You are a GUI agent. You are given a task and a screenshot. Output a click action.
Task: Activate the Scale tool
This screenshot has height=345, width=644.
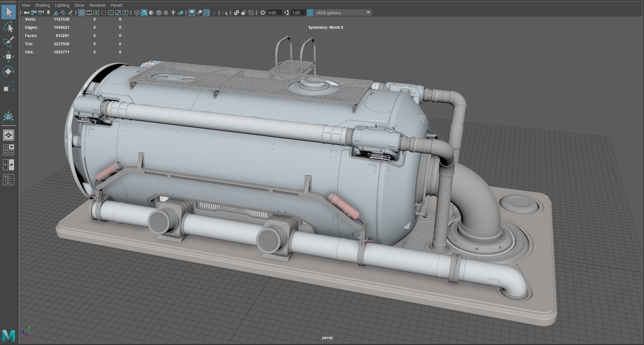[9, 86]
